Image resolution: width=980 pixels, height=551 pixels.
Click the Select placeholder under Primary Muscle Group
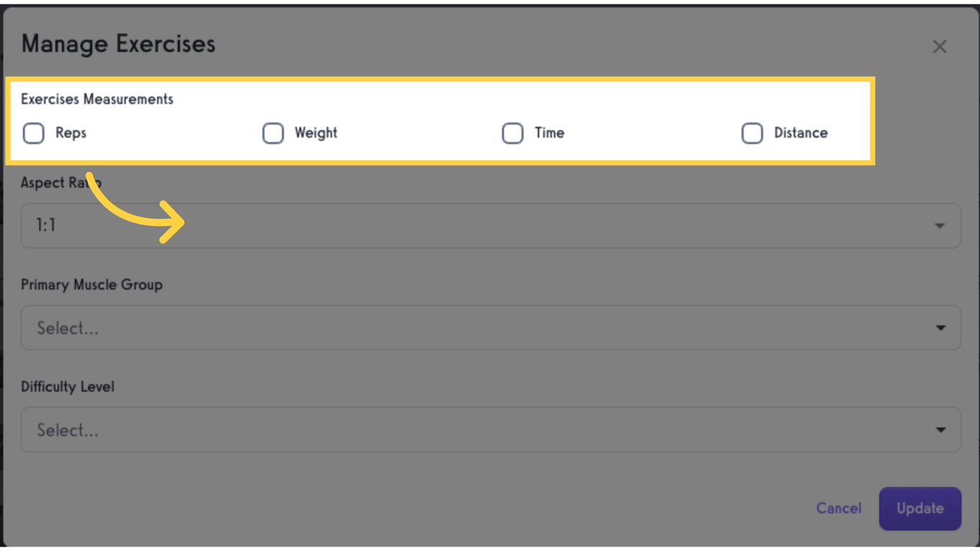(x=68, y=327)
